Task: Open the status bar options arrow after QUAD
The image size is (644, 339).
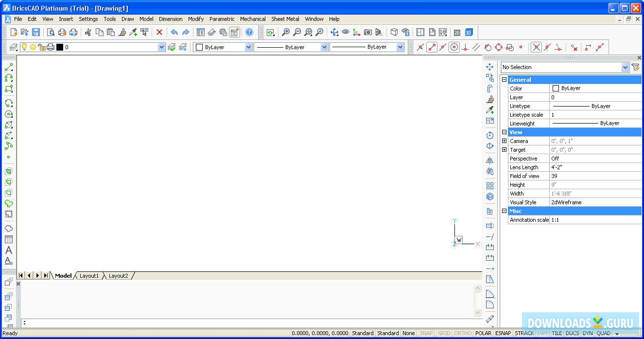Action: (x=617, y=334)
